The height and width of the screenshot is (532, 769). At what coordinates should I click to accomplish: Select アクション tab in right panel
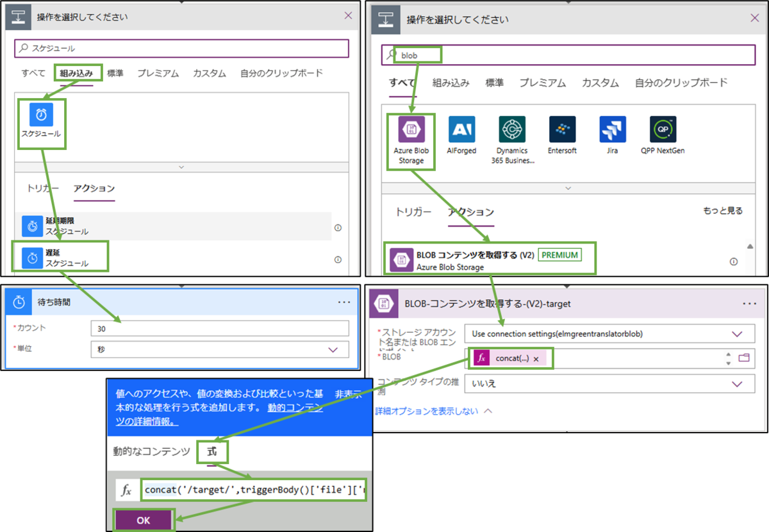pos(471,212)
